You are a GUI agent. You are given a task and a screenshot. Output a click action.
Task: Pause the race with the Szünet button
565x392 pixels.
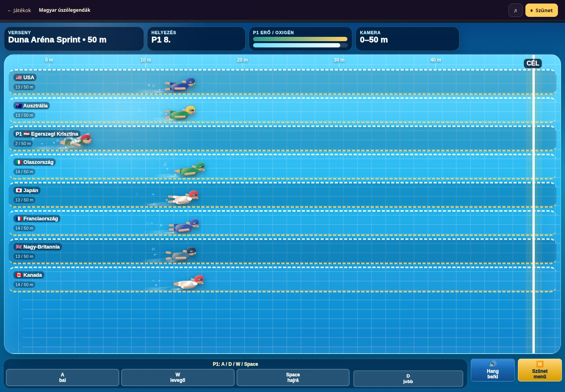541,11
